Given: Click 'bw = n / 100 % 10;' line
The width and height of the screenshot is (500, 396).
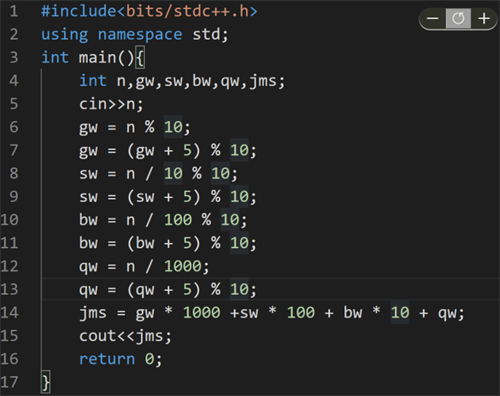Looking at the screenshot, I should tap(163, 220).
